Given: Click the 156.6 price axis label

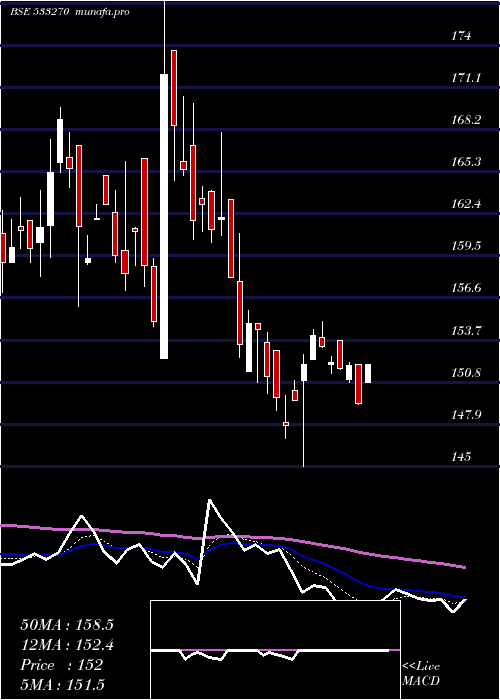Looking at the screenshot, I should pyautogui.click(x=465, y=288).
